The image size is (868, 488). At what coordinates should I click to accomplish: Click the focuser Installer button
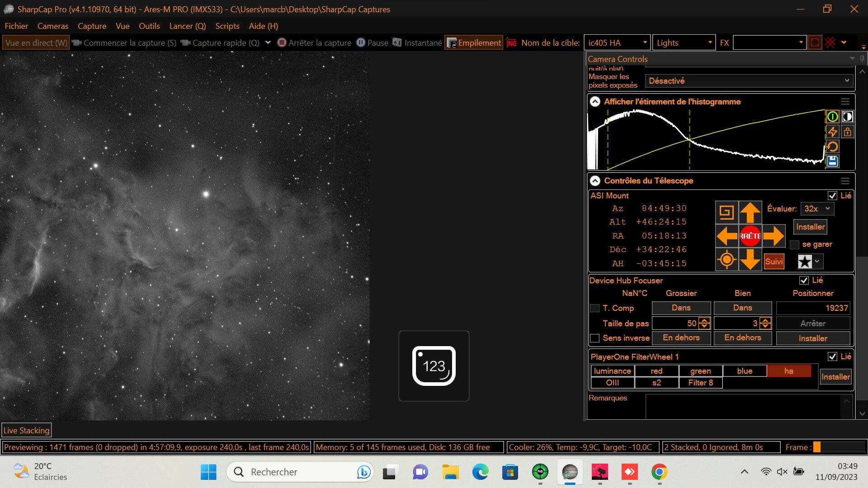coord(813,338)
